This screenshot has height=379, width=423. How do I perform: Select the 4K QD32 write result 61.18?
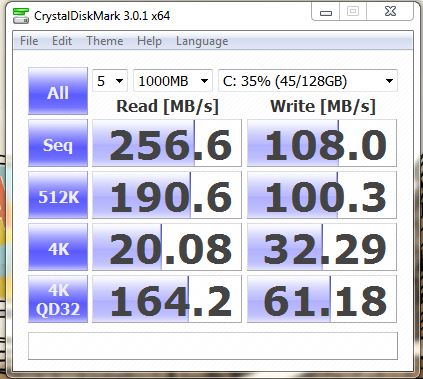point(322,299)
